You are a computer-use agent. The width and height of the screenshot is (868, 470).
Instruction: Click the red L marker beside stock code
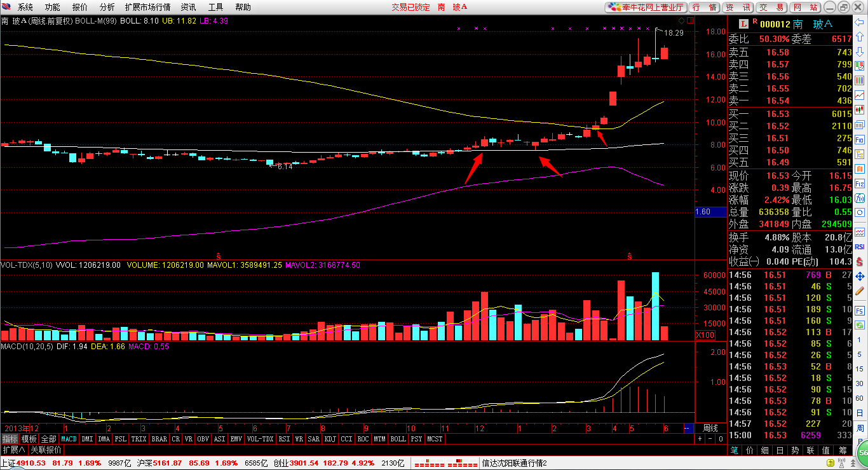click(743, 24)
